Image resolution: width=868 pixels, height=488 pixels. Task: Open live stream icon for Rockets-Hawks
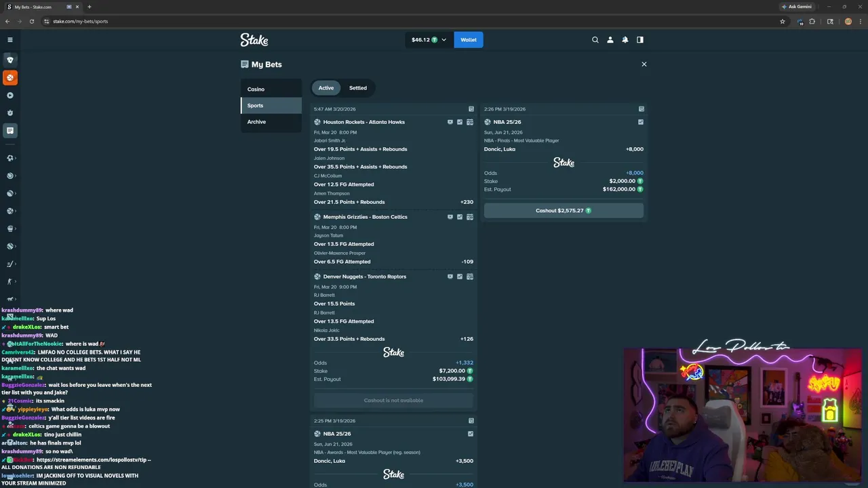tap(450, 122)
